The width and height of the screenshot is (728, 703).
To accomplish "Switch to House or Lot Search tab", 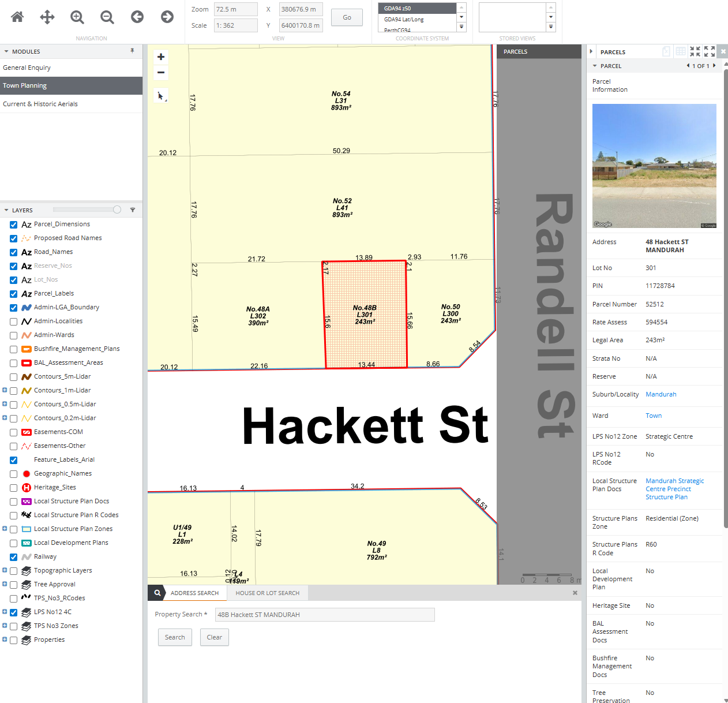I will 267,593.
